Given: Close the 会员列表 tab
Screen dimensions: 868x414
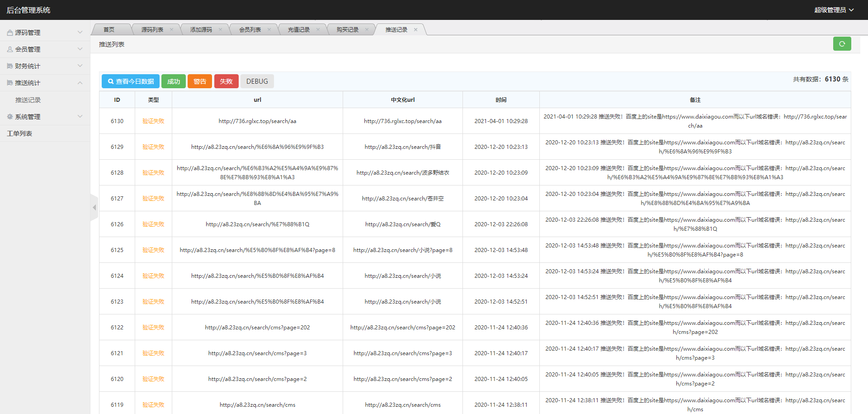Looking at the screenshot, I should [x=269, y=30].
